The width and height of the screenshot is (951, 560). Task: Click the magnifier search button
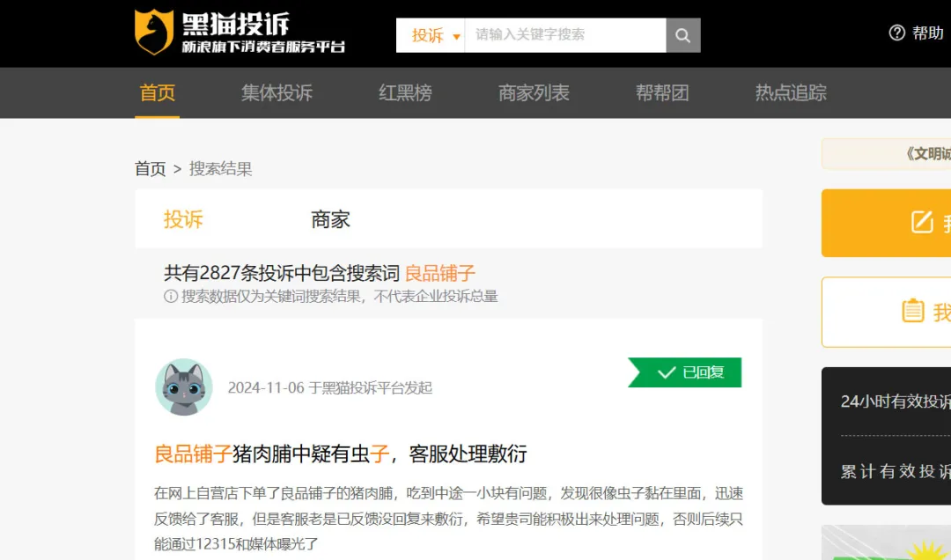(682, 35)
